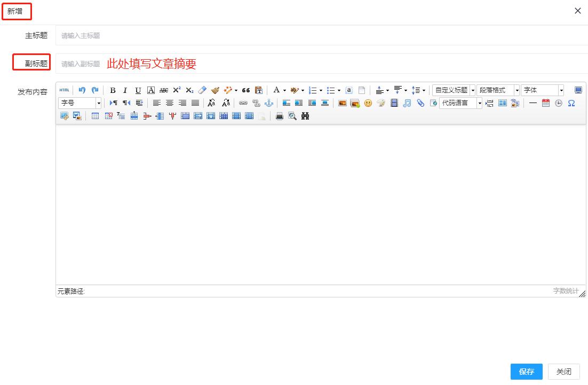Toggle bold formatting
Screen dimensions: 588x385
(113, 90)
